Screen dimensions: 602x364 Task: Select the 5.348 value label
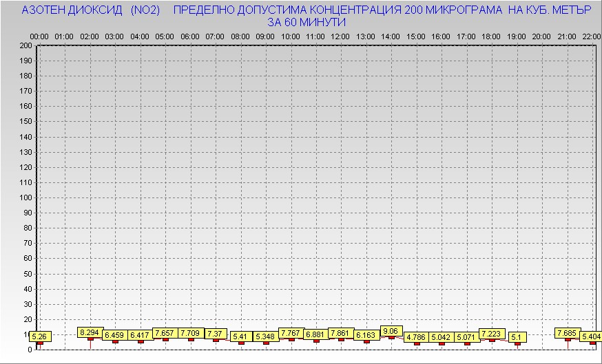[266, 336]
